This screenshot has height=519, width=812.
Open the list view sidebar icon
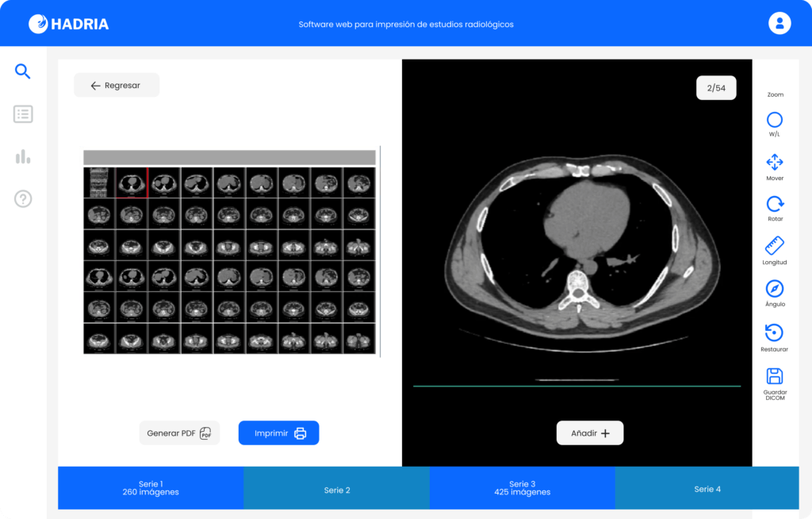point(23,114)
